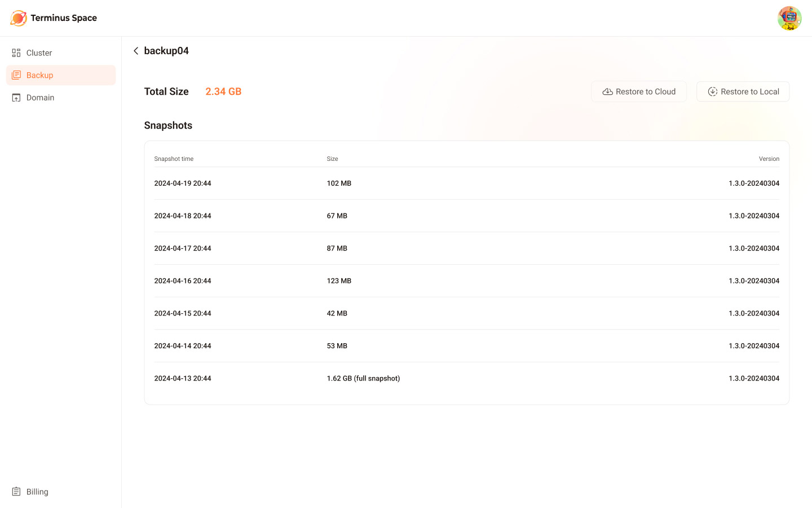The image size is (812, 508).
Task: Select the Domain menu item
Action: (40, 98)
